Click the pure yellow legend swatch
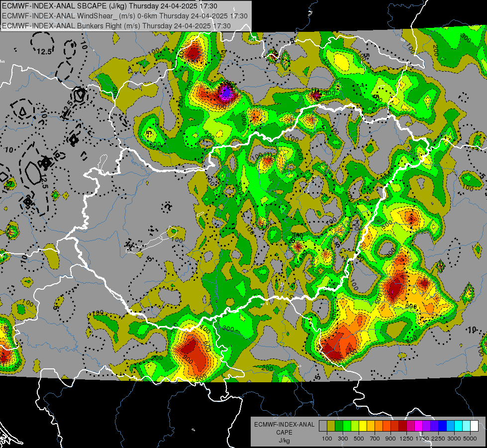Screen dimensions: 487x448 363,426
